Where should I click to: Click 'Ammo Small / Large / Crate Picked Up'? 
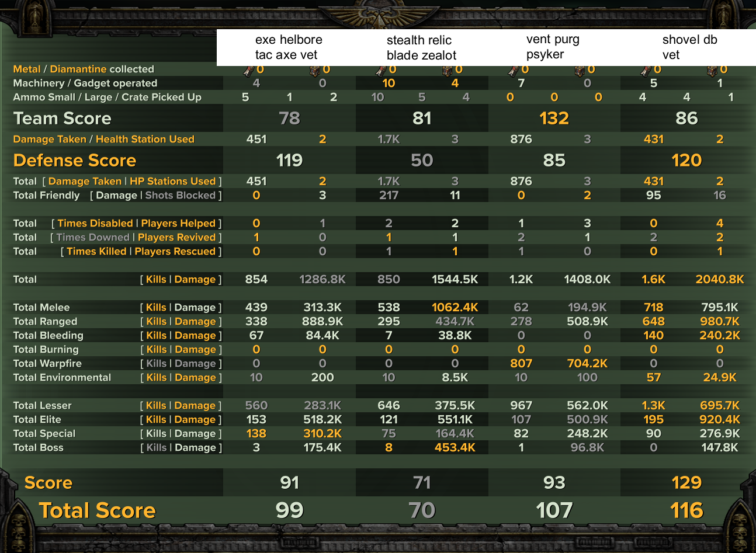click(x=107, y=97)
